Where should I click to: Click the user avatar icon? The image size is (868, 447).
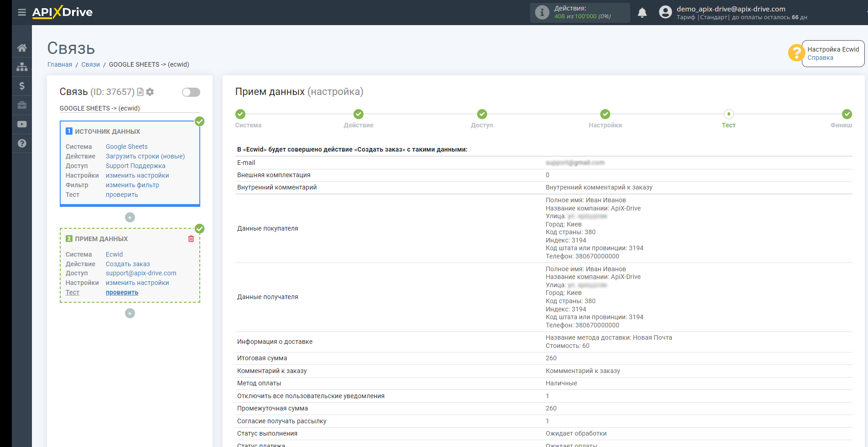coord(665,12)
